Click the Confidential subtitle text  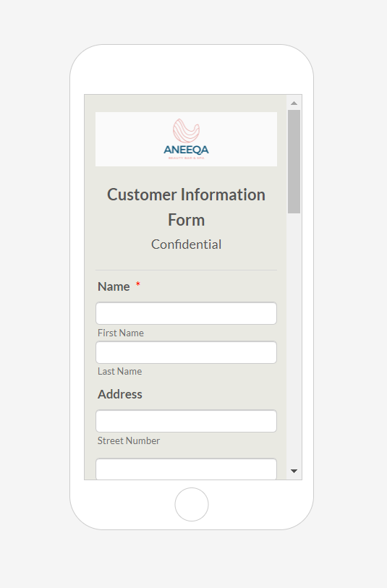(186, 244)
